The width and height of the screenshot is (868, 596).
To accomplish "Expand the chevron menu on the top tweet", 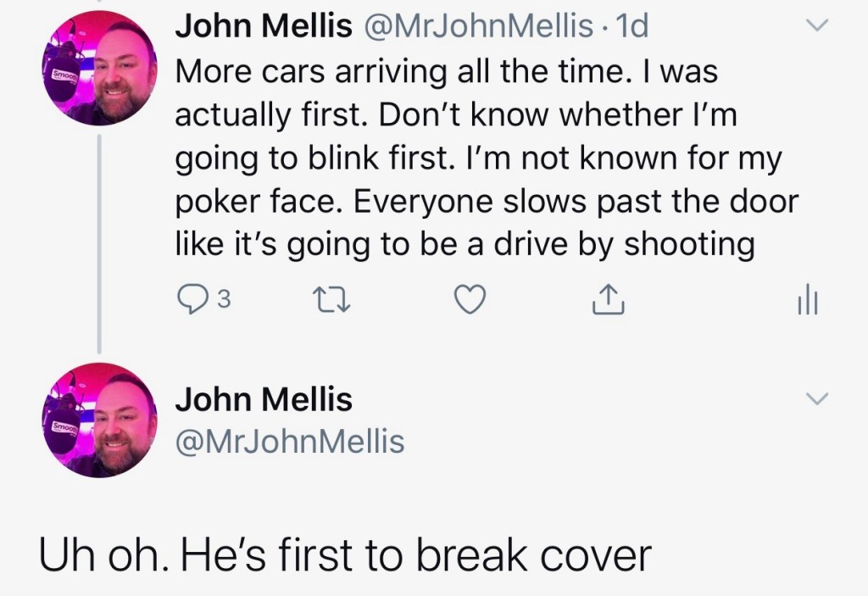I will pyautogui.click(x=816, y=27).
